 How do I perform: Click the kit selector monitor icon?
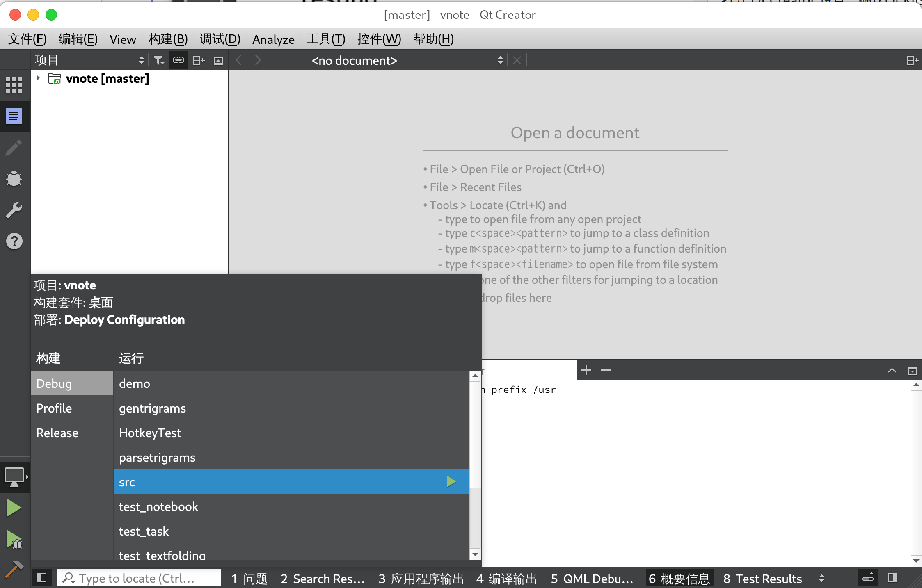(x=15, y=477)
